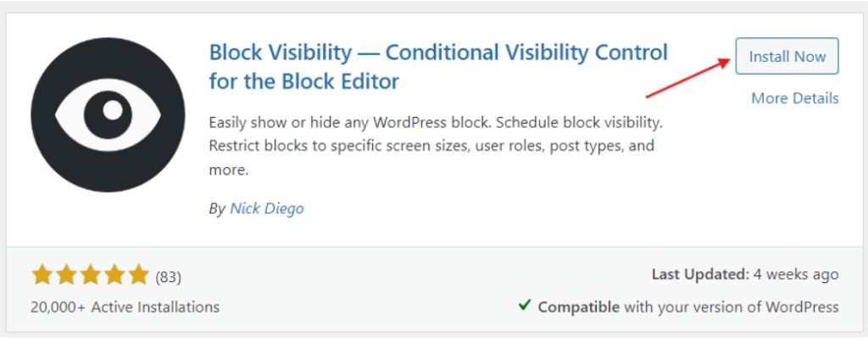Click the bold Last Updated label
This screenshot has width=868, height=339.
[699, 275]
